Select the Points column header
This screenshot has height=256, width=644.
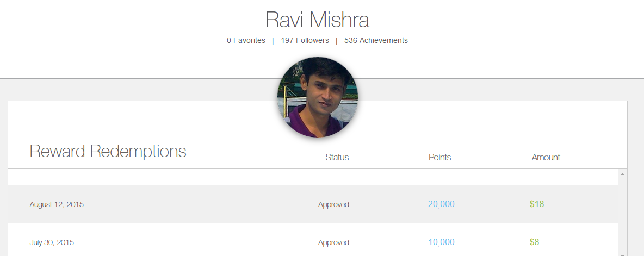439,157
